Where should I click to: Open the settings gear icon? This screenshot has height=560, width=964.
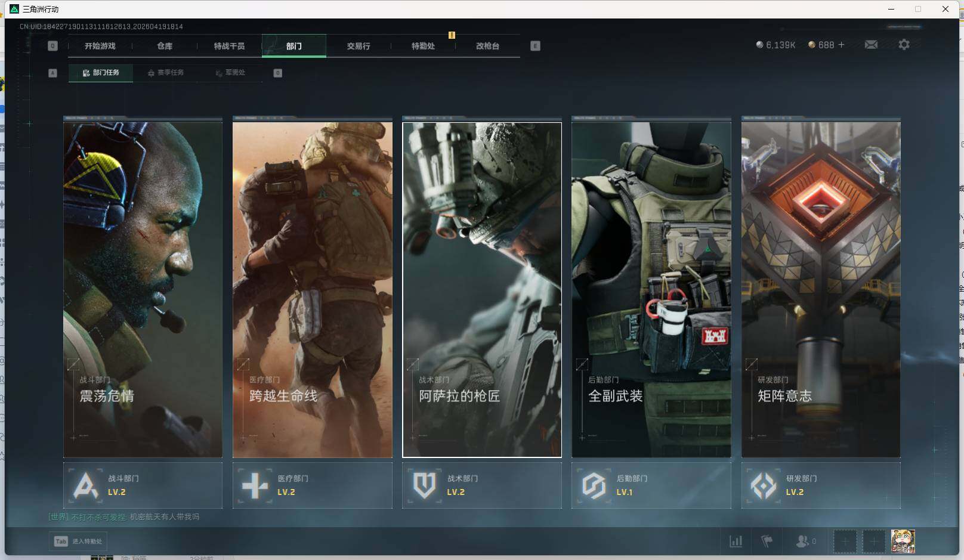(904, 45)
